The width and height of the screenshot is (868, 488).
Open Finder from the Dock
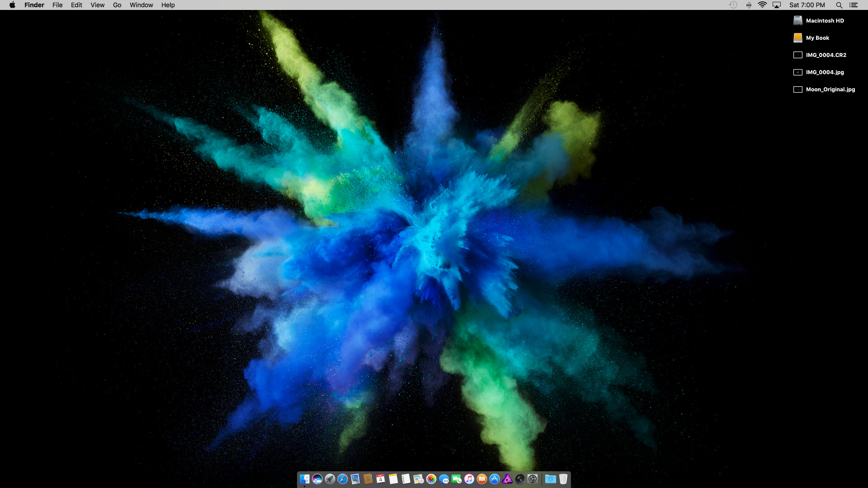pos(305,479)
